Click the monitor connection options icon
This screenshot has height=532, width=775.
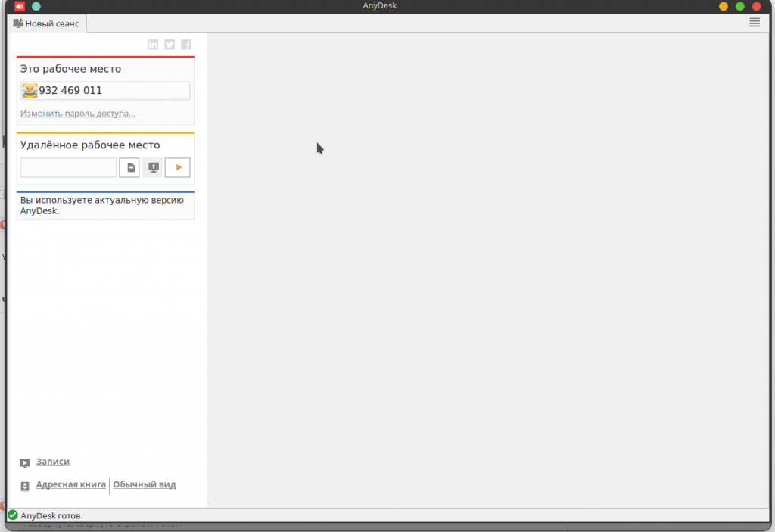153,167
